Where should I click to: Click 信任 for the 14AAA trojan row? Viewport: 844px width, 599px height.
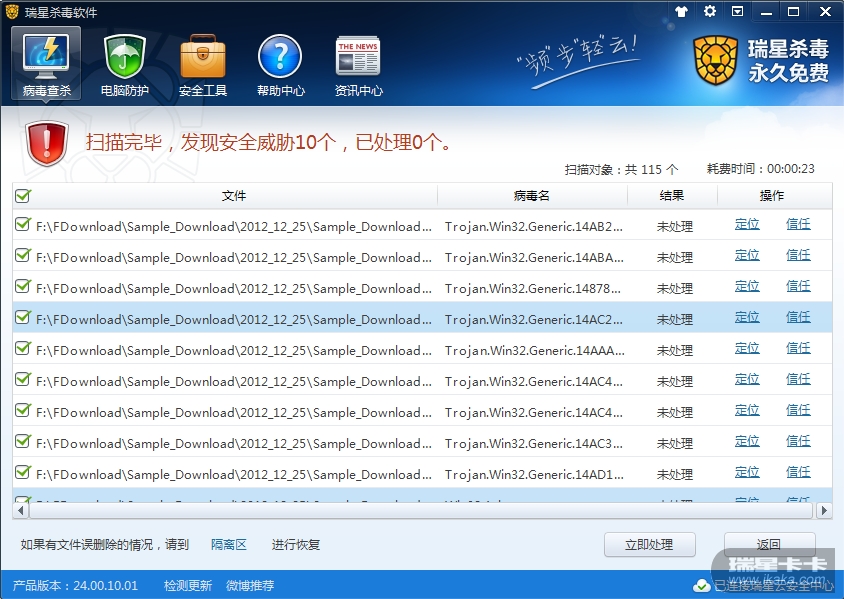click(798, 348)
